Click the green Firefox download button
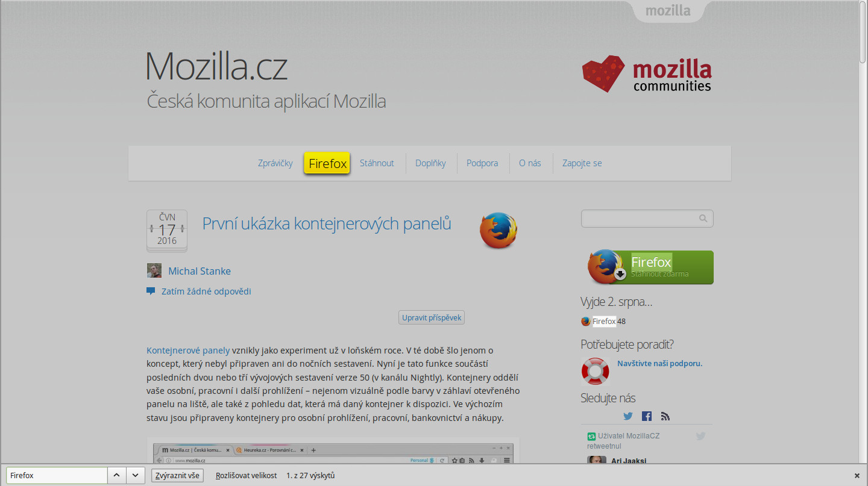The image size is (868, 486). pos(650,267)
